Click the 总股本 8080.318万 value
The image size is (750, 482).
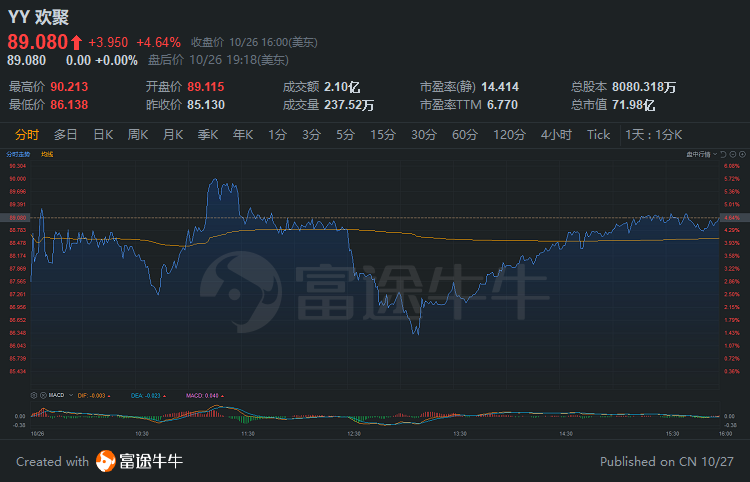pyautogui.click(x=644, y=87)
